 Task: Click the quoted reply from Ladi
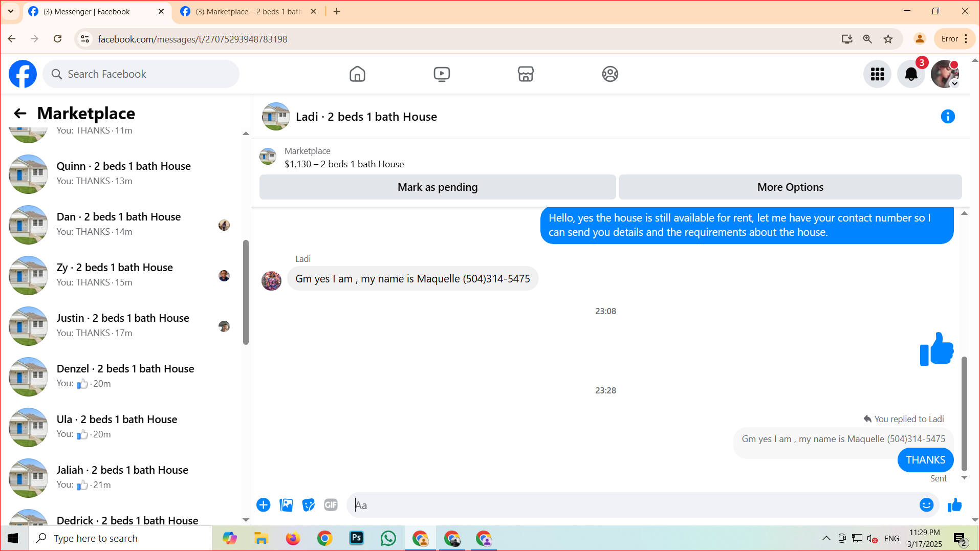click(x=843, y=439)
